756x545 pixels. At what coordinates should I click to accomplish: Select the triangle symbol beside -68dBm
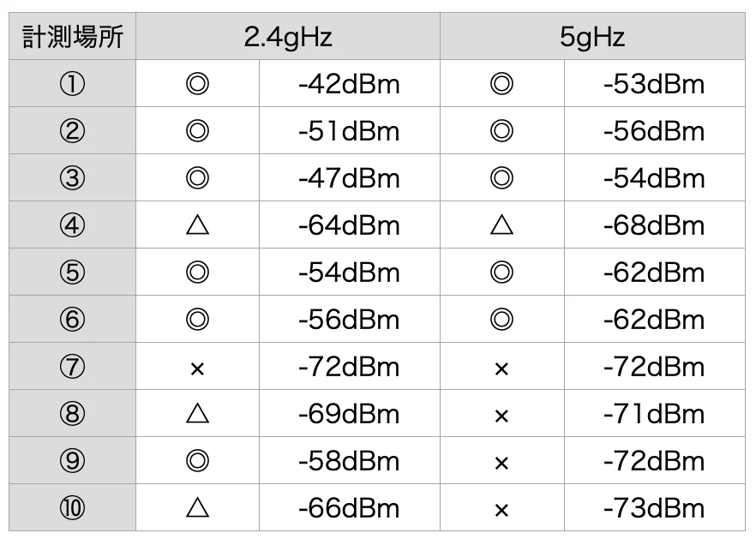coord(502,225)
